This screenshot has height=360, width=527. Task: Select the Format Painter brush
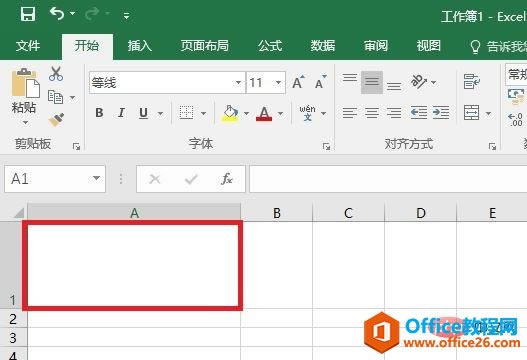(56, 120)
